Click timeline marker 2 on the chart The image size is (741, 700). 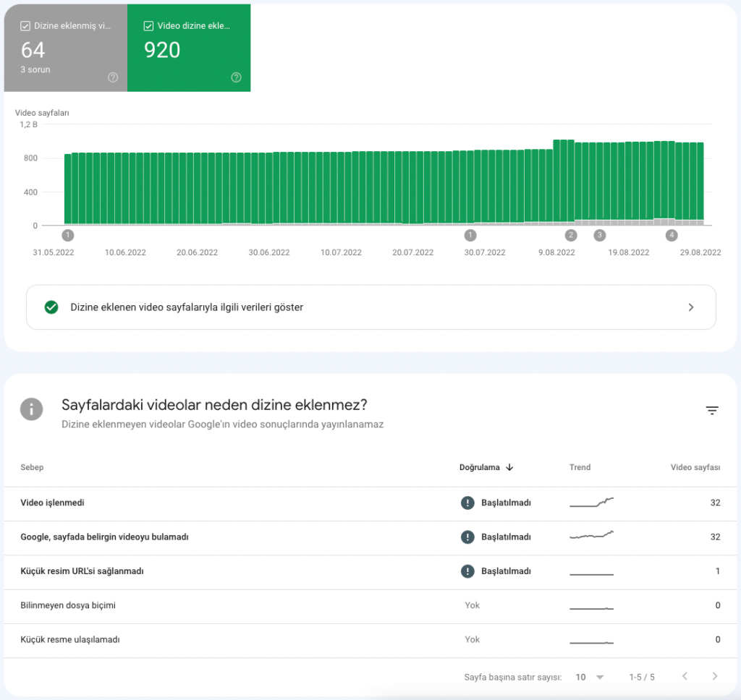coord(570,235)
